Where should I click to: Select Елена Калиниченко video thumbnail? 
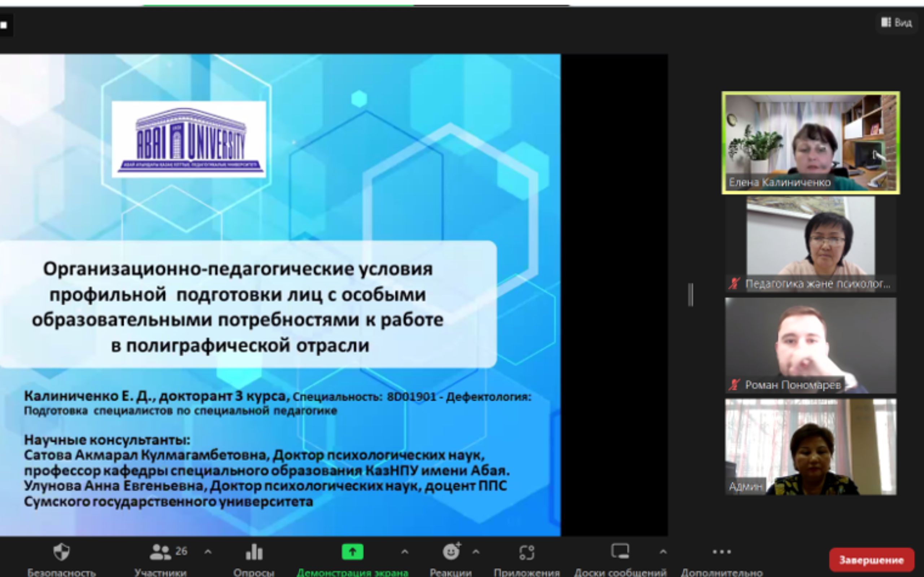(x=810, y=142)
